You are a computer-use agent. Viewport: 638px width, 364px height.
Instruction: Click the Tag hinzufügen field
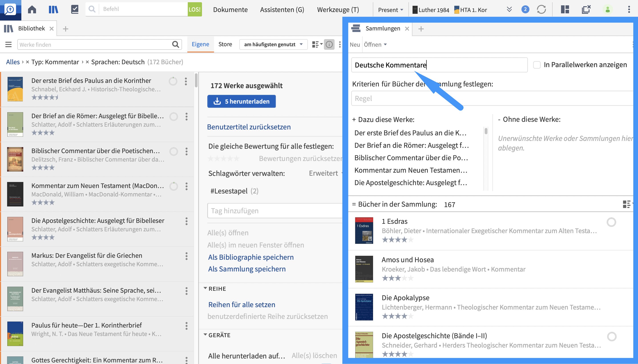[x=275, y=211]
